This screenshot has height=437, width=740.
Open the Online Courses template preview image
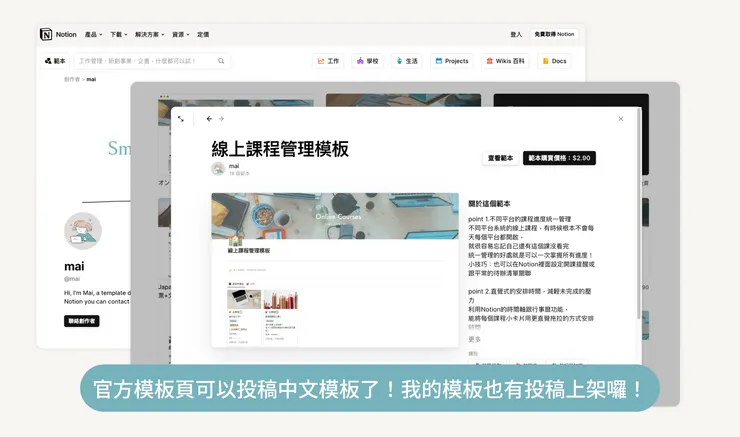[335, 270]
